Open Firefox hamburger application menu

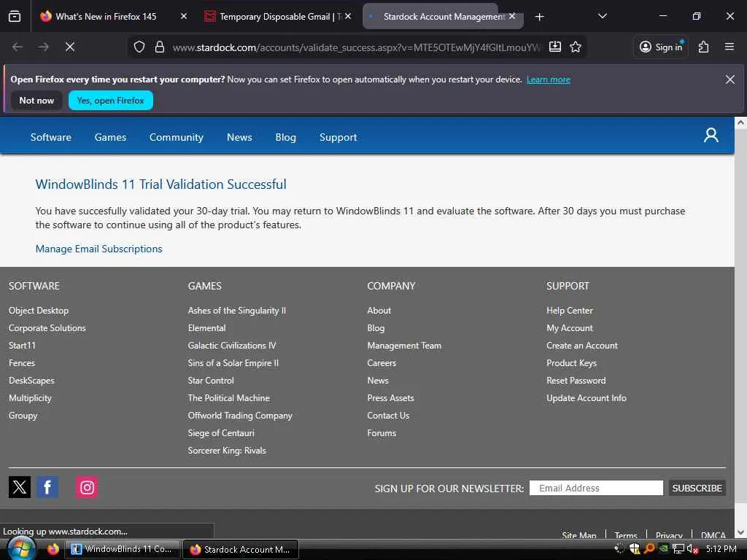729,47
